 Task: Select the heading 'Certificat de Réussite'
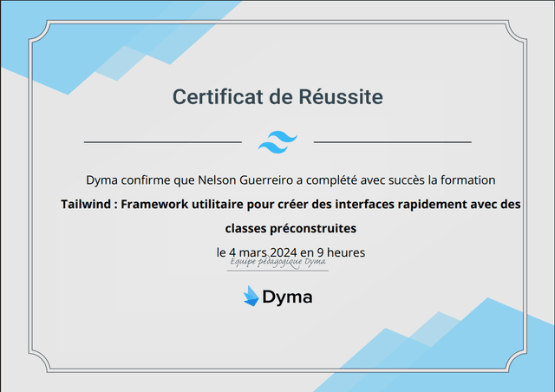click(277, 96)
